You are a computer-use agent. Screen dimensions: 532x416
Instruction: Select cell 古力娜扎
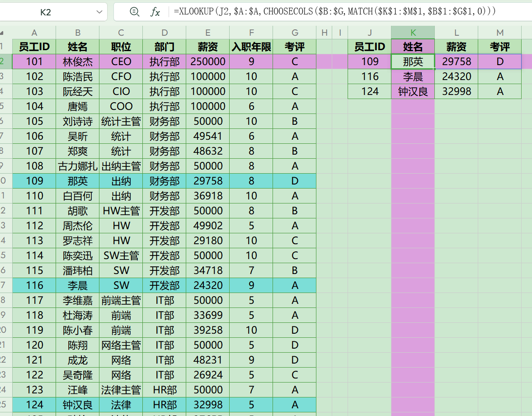pos(78,166)
